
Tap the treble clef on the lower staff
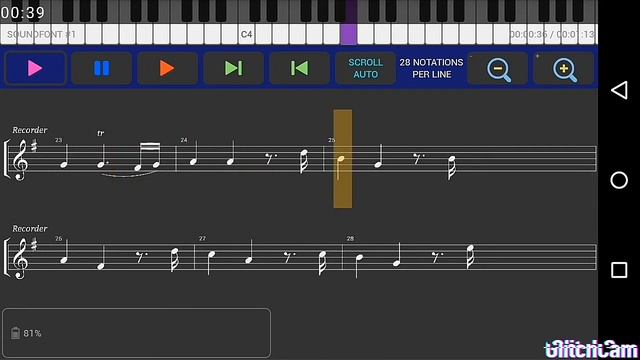[x=20, y=259]
